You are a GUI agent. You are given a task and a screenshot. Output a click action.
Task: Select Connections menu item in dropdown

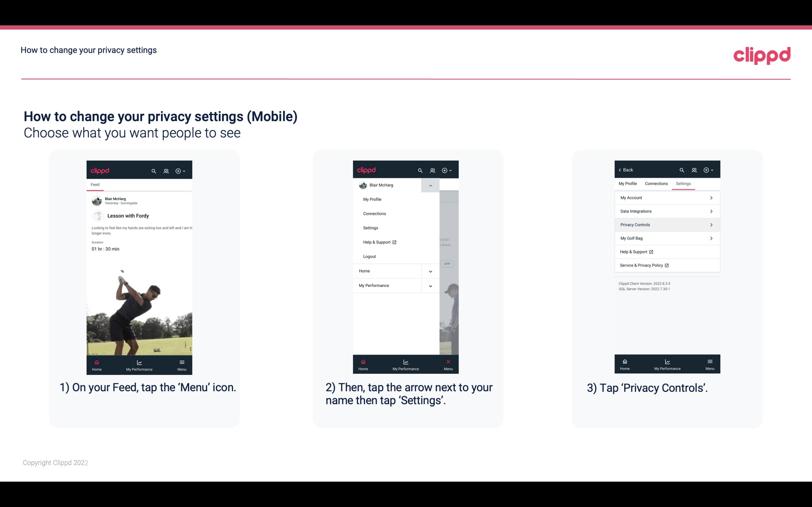375,213
